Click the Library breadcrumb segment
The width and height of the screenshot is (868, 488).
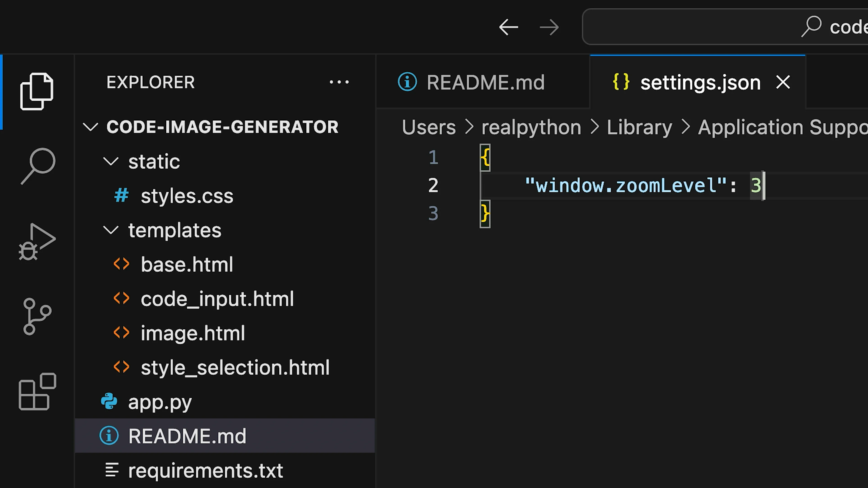point(639,127)
